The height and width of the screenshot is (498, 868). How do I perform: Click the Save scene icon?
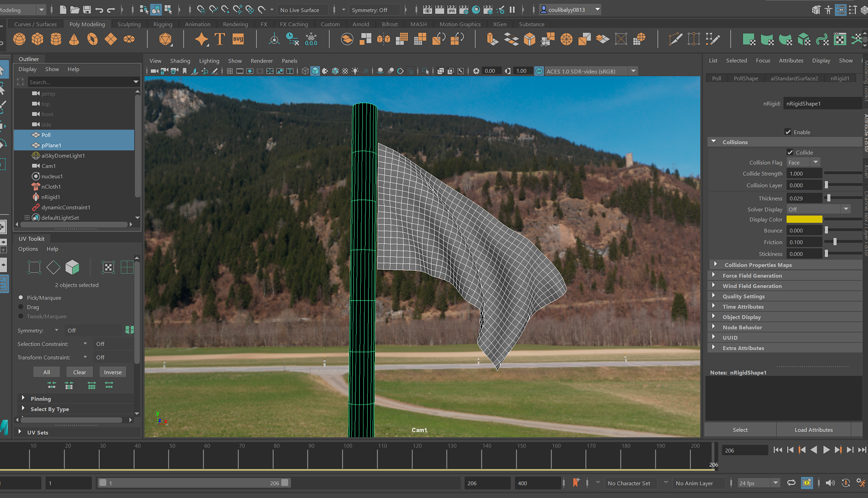87,9
